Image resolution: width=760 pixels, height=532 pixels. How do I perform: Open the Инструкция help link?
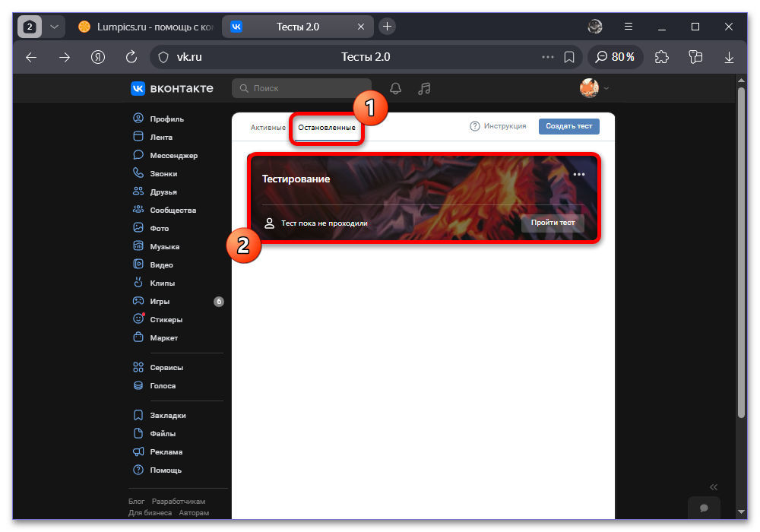[498, 126]
